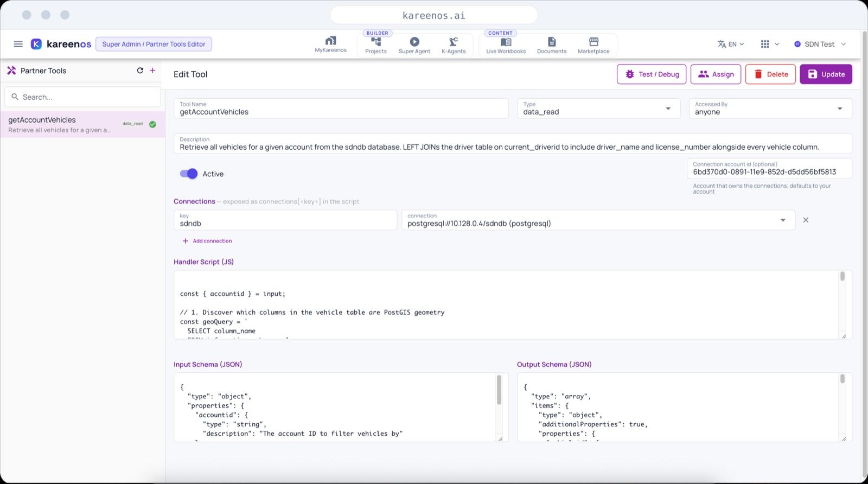Click Add connection link
Image resolution: width=868 pixels, height=484 pixels.
click(207, 241)
